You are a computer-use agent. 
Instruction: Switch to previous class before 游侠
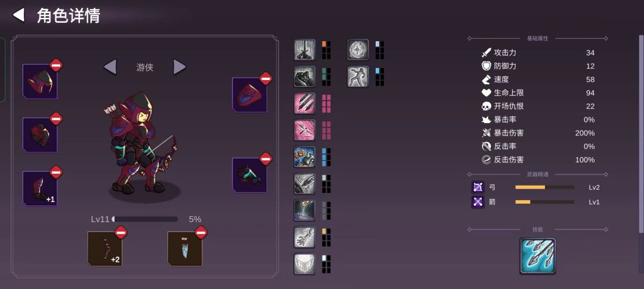tap(110, 67)
